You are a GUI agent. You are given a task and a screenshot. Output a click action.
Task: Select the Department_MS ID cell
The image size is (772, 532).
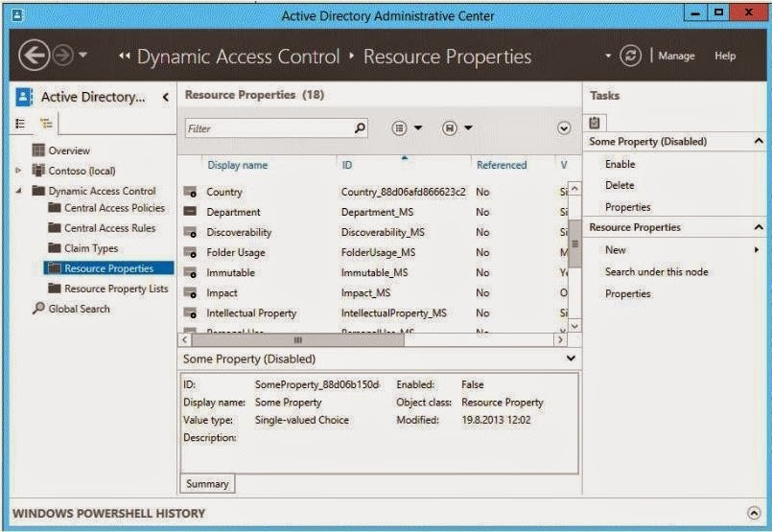[x=377, y=212]
